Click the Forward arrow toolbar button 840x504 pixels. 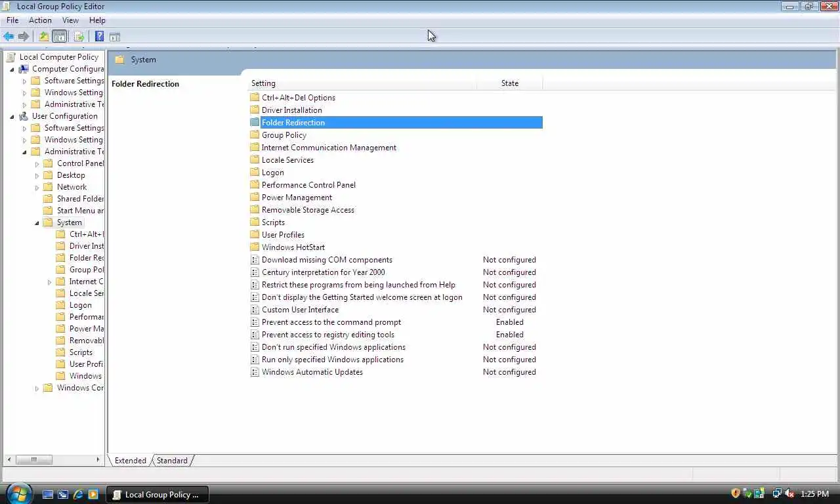[24, 37]
